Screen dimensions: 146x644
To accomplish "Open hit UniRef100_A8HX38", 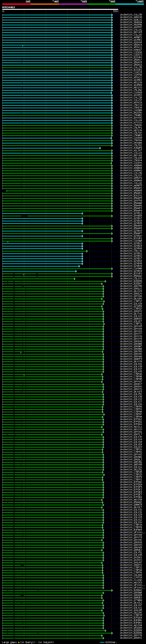I will (131, 17).
